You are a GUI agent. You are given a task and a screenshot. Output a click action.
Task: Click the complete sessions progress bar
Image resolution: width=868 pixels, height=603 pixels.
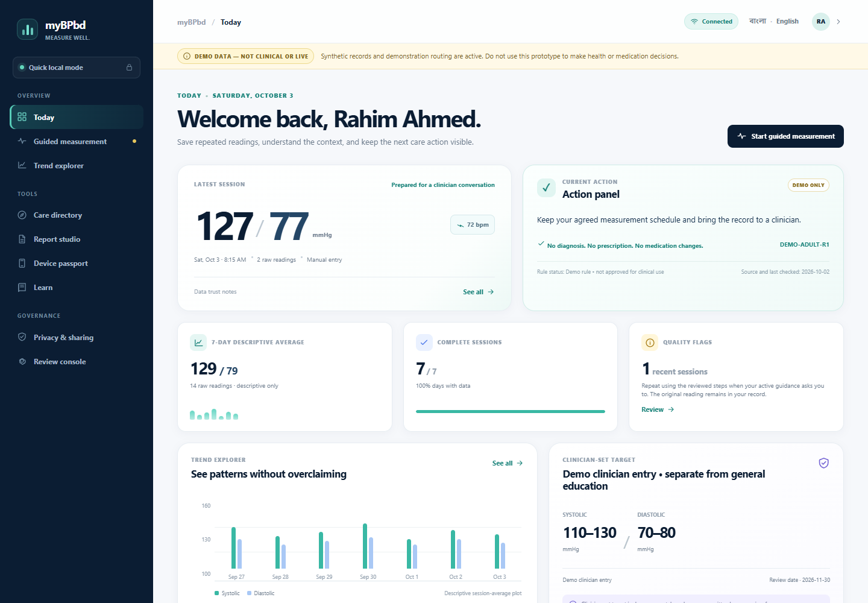[511, 411]
